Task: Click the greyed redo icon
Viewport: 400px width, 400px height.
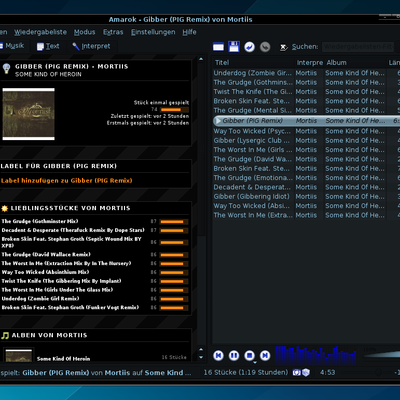Action: pyautogui.click(x=265, y=47)
